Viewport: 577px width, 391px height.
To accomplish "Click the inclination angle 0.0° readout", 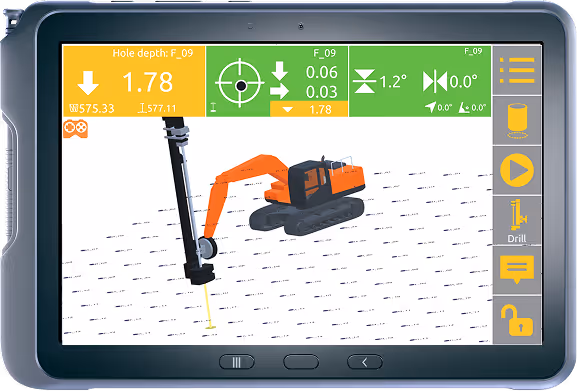I will pyautogui.click(x=472, y=107).
